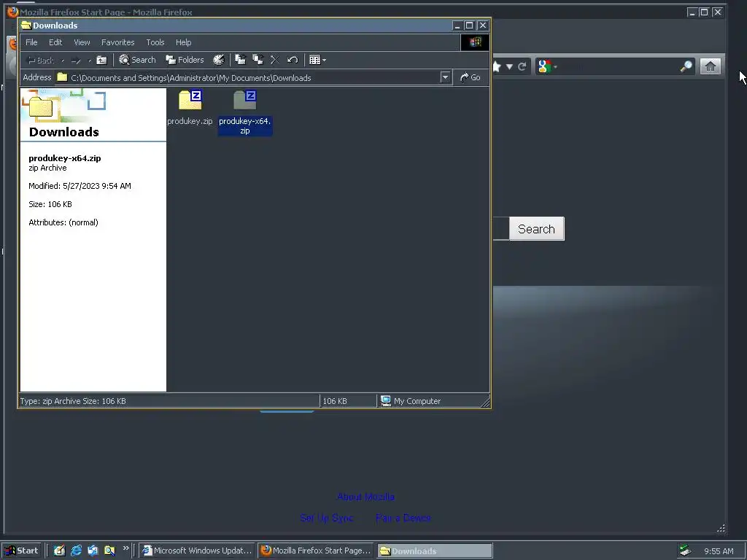Expand the Back history dropdown arrow
747x560 pixels.
[x=63, y=61]
